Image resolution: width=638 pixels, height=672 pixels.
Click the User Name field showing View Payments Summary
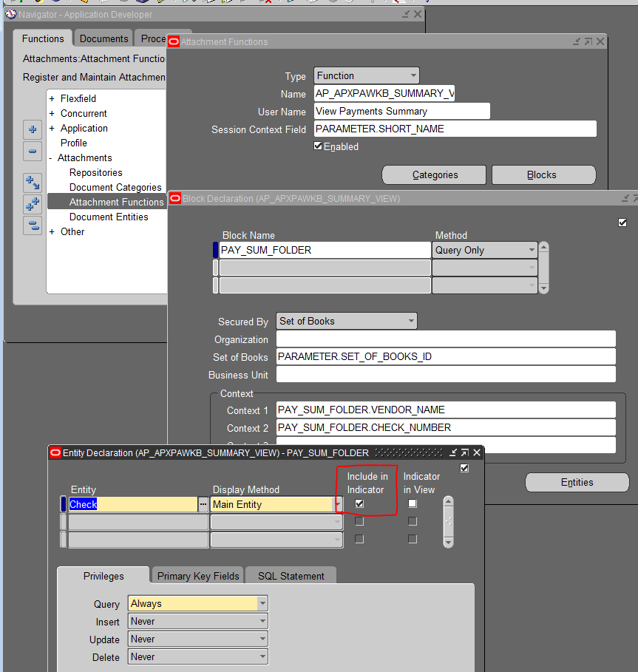coord(401,111)
